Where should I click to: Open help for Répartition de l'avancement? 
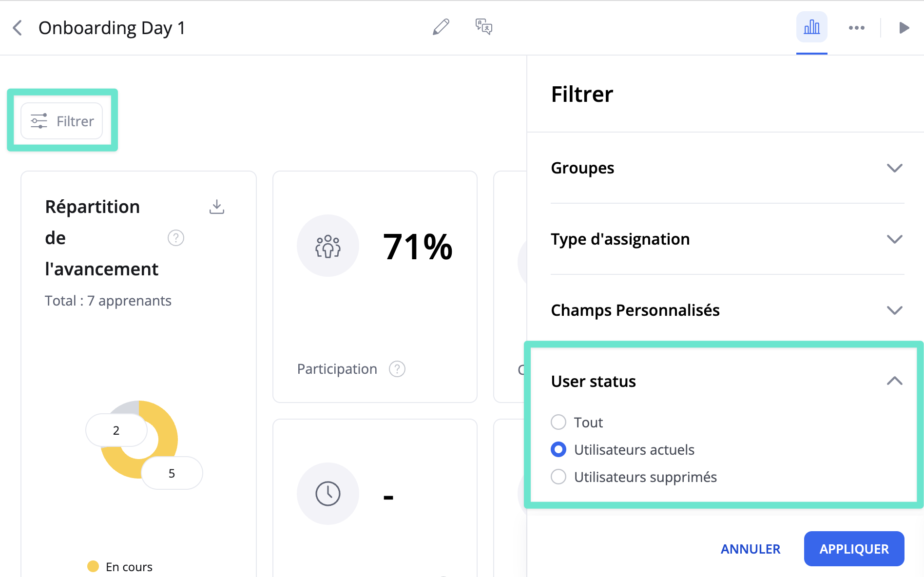(x=176, y=238)
